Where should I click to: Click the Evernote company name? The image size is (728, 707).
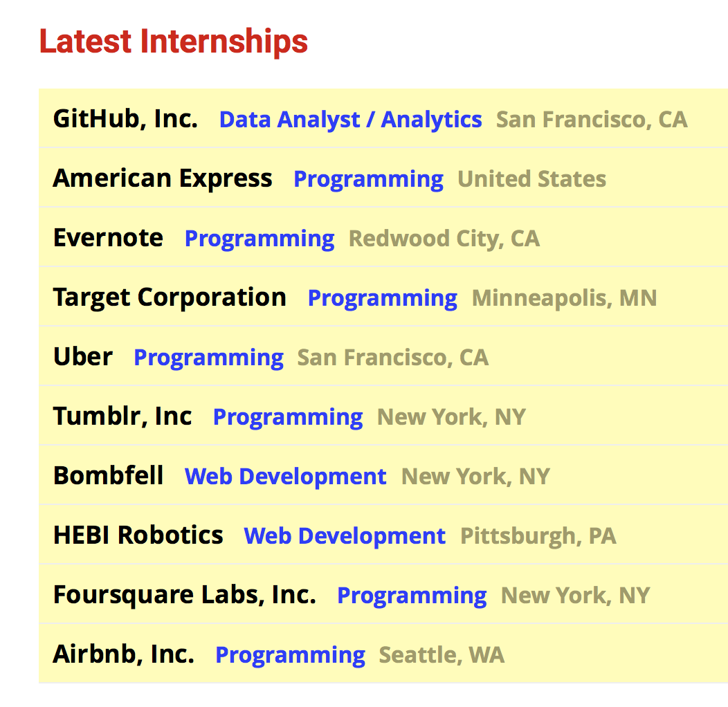point(108,238)
